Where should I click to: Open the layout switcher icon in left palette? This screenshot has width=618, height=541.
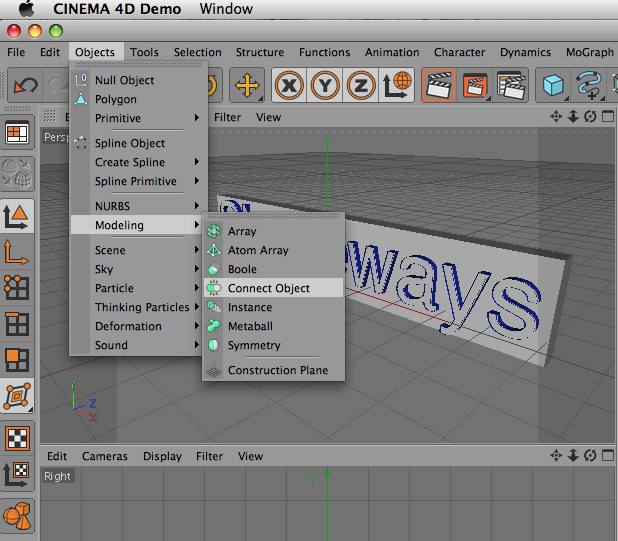click(x=17, y=133)
